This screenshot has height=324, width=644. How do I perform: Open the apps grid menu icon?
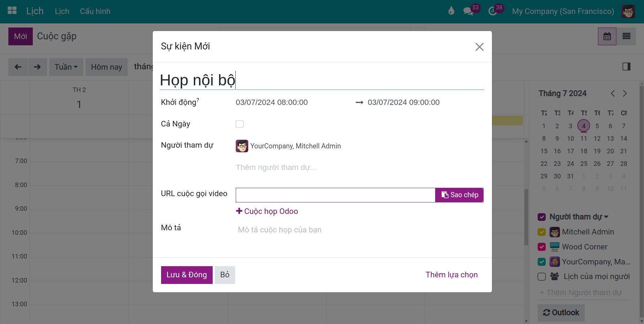pyautogui.click(x=12, y=11)
